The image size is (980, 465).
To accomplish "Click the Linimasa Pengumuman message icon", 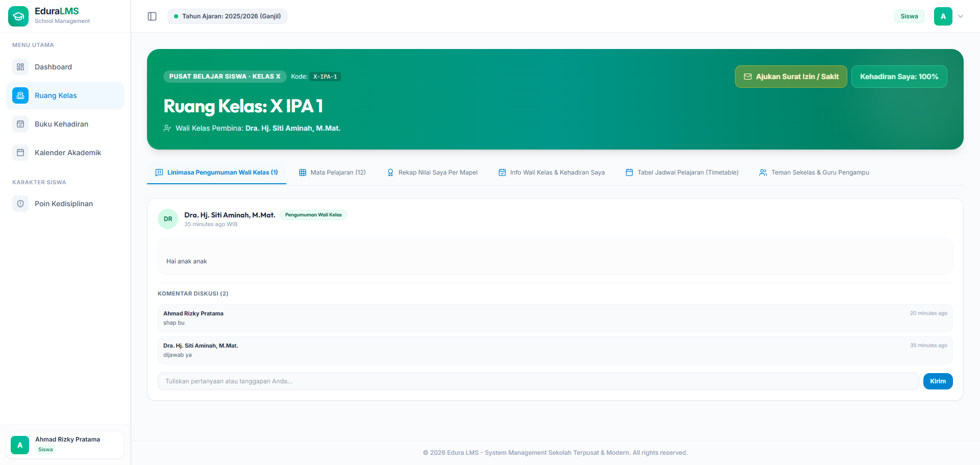I will coord(159,173).
